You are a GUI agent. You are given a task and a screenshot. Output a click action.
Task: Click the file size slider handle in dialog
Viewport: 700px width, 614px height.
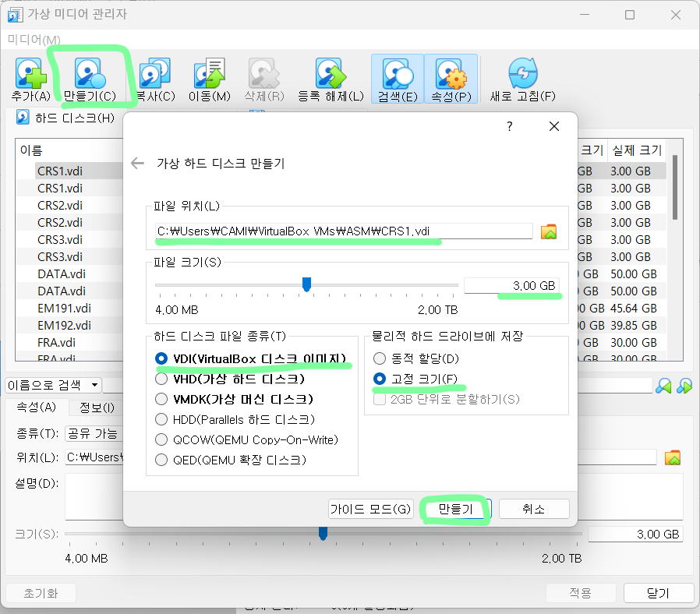[x=306, y=284]
